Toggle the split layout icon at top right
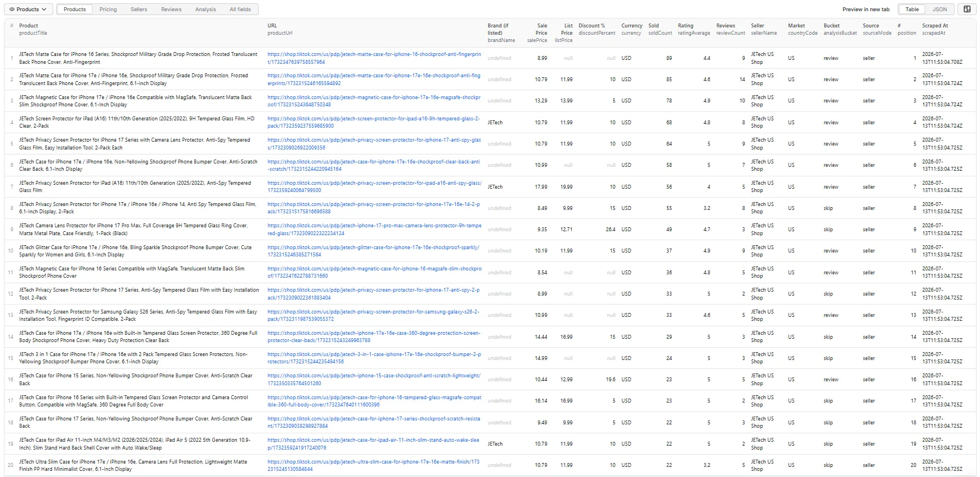Screen dimensions: 980x477 point(967,9)
